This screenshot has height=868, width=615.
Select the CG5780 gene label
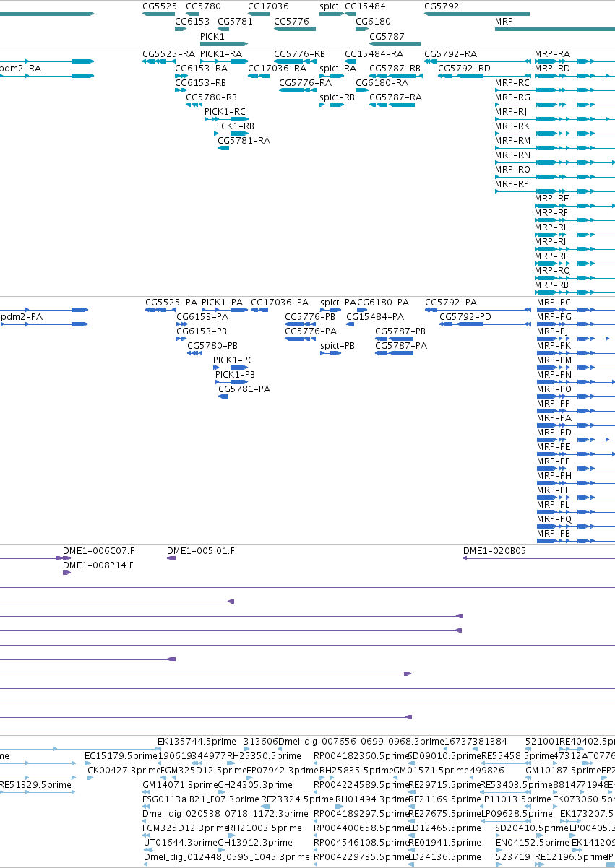click(203, 6)
